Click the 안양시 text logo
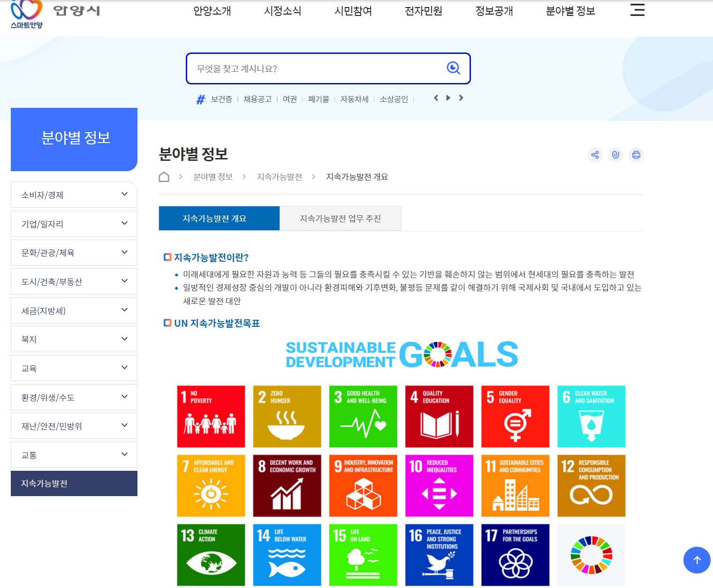 [x=76, y=11]
